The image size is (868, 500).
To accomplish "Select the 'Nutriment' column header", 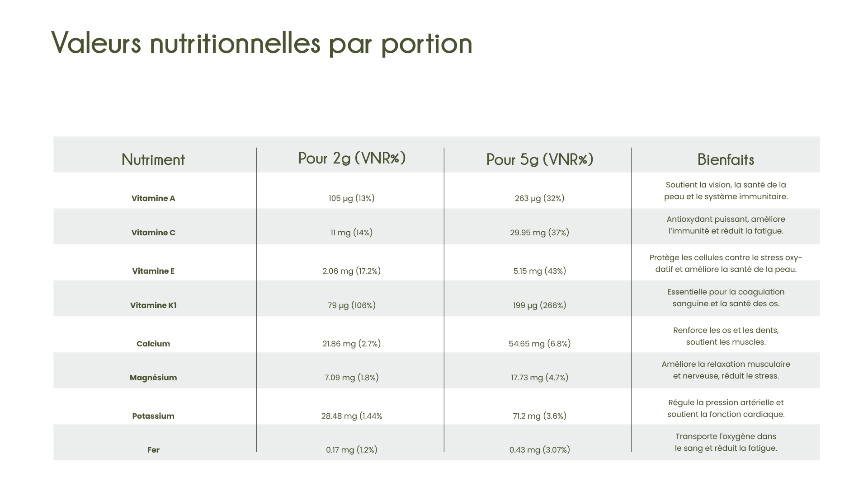I will (x=153, y=159).
